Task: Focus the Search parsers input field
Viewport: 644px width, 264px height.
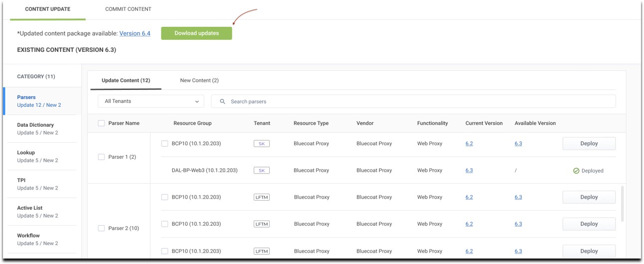Action: [419, 101]
